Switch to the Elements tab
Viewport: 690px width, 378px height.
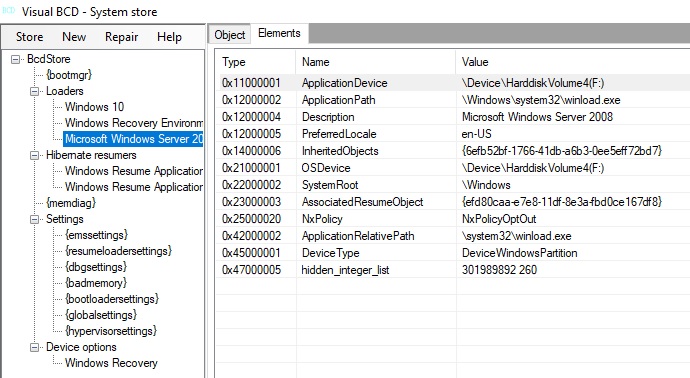279,33
